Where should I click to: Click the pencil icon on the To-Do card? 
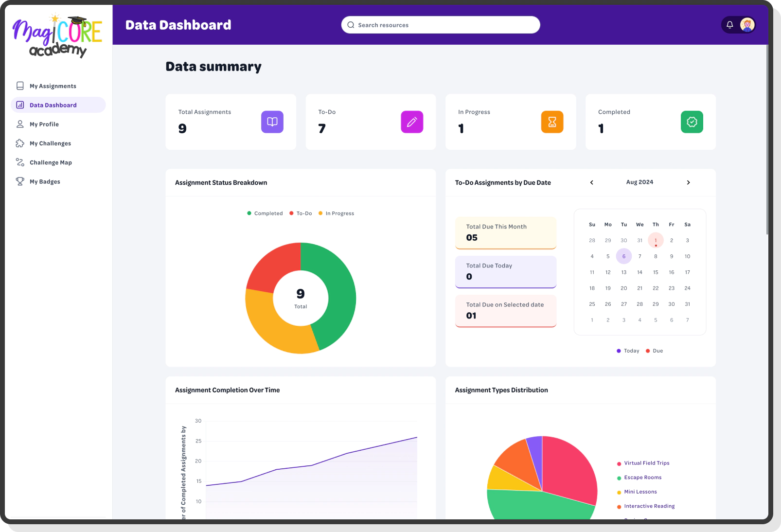click(x=412, y=122)
